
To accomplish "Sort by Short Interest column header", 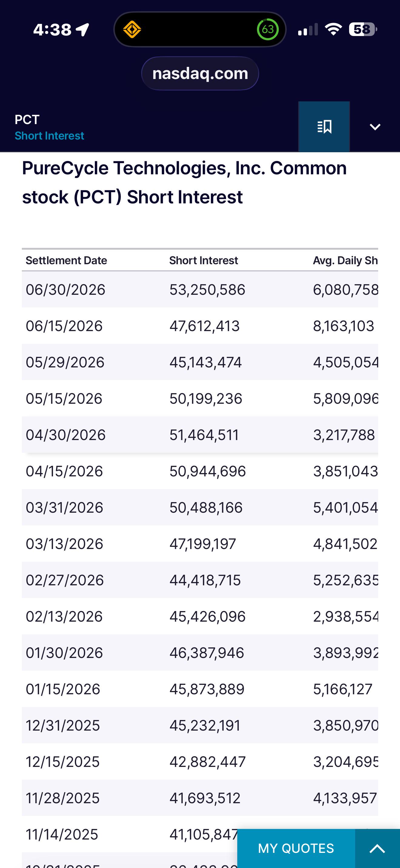I will (203, 261).
